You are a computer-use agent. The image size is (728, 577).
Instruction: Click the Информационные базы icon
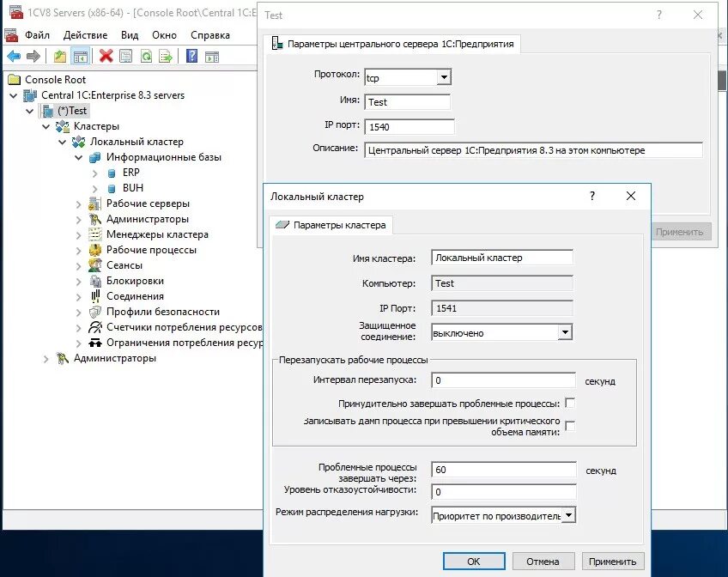pyautogui.click(x=94, y=157)
